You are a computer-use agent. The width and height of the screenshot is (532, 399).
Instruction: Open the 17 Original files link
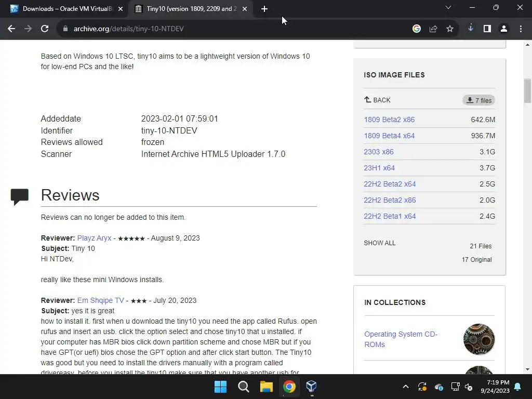pyautogui.click(x=477, y=260)
